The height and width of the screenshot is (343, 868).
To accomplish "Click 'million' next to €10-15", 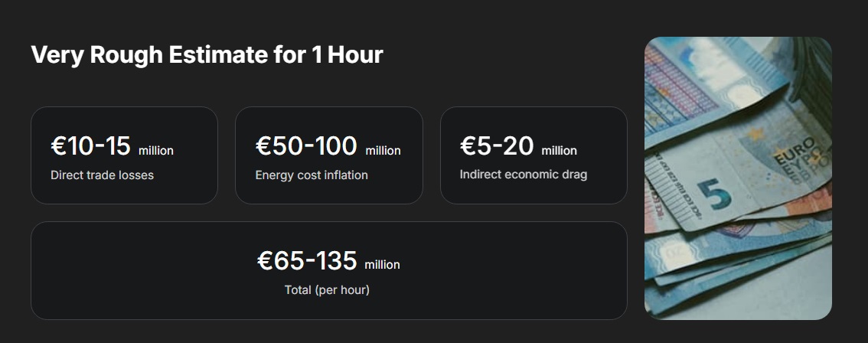I will click(156, 151).
